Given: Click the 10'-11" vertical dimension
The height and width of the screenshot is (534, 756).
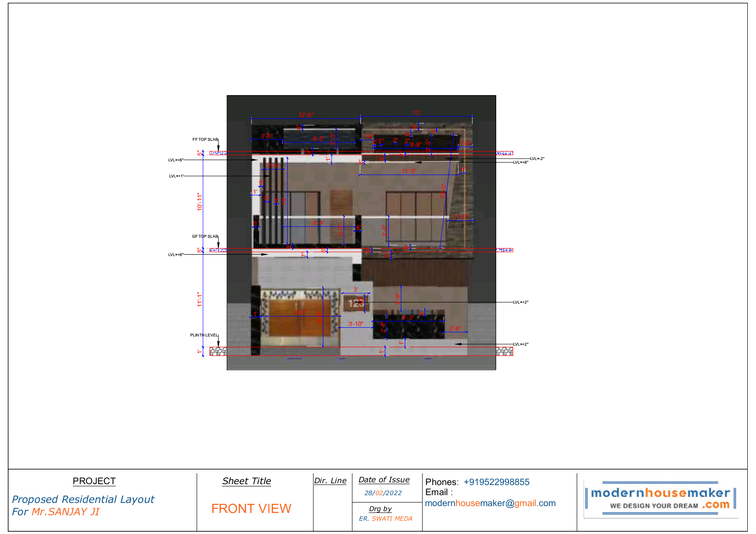Looking at the screenshot, I should [x=199, y=201].
